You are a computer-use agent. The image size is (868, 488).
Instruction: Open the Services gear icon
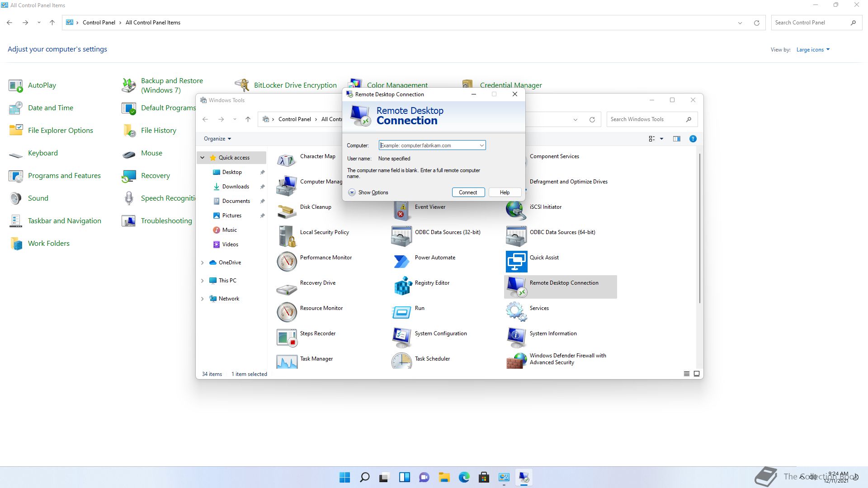(x=516, y=312)
